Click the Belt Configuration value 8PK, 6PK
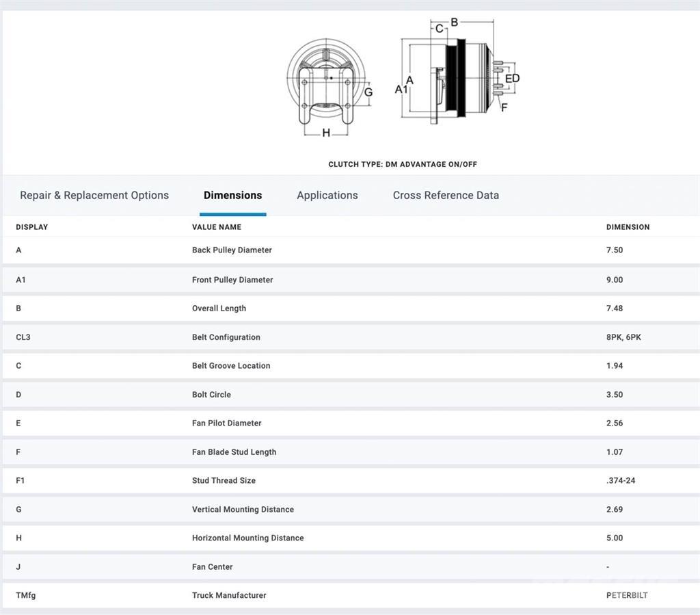The image size is (700, 615). pos(623,337)
